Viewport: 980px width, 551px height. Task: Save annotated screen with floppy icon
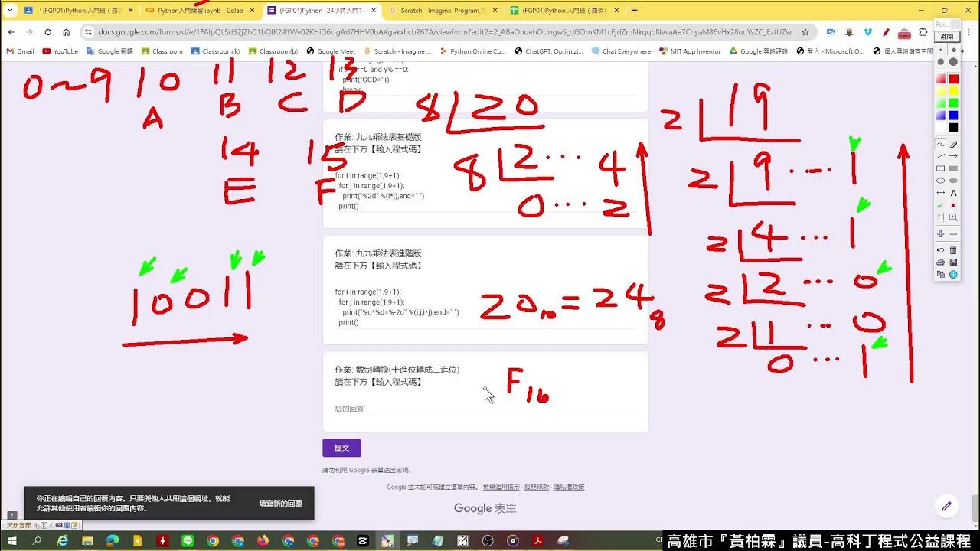click(953, 262)
